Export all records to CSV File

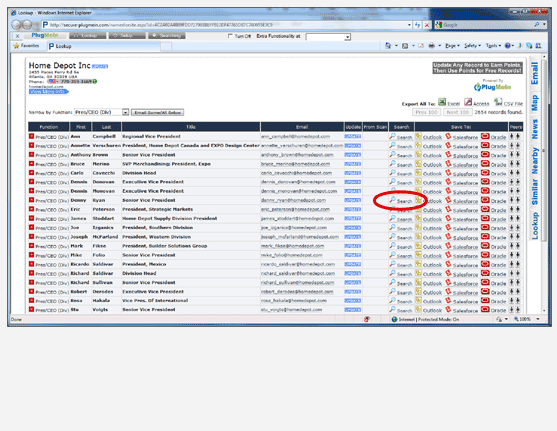click(508, 103)
